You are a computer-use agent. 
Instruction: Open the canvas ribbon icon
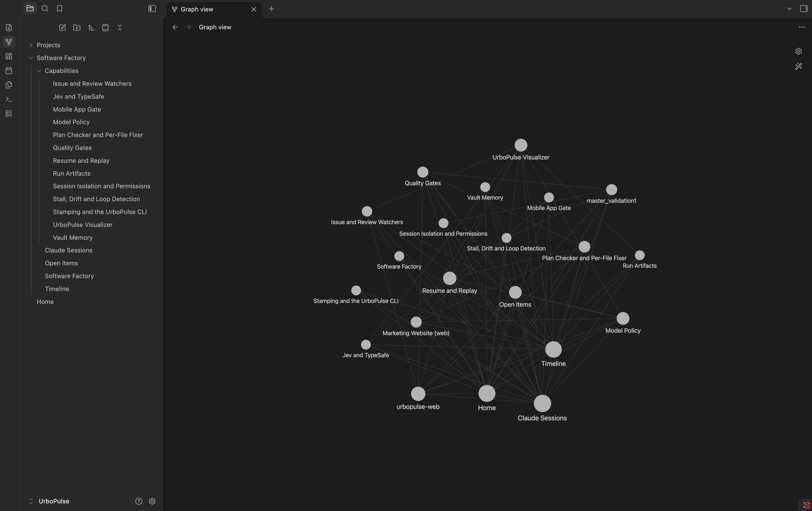8,56
